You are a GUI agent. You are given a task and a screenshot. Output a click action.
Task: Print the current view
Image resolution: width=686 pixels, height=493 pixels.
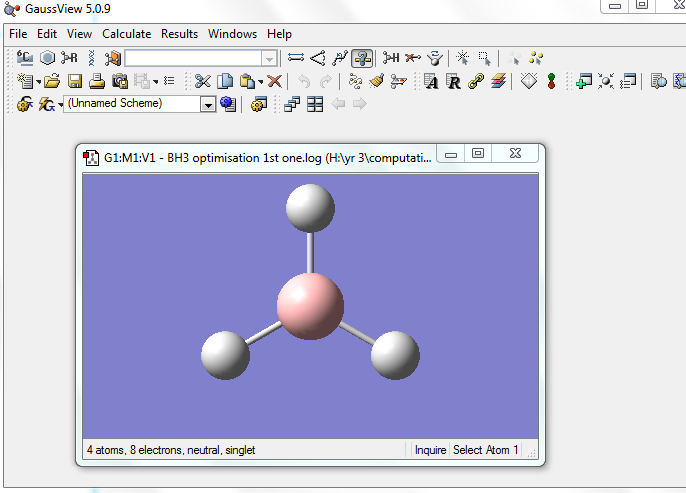coord(97,81)
